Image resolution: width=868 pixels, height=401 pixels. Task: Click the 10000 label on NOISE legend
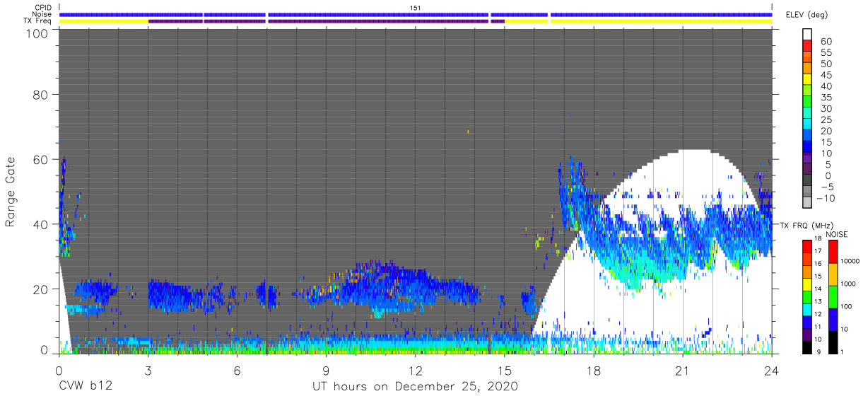pos(852,262)
